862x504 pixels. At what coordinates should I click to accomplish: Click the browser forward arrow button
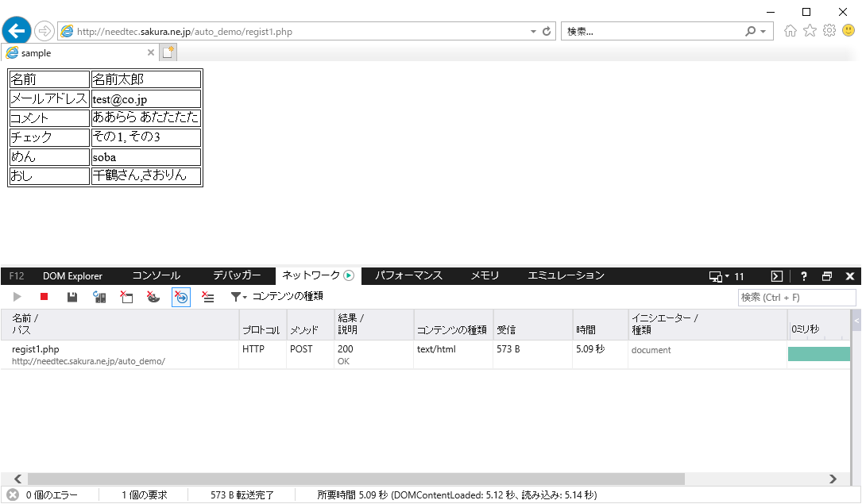(x=44, y=31)
